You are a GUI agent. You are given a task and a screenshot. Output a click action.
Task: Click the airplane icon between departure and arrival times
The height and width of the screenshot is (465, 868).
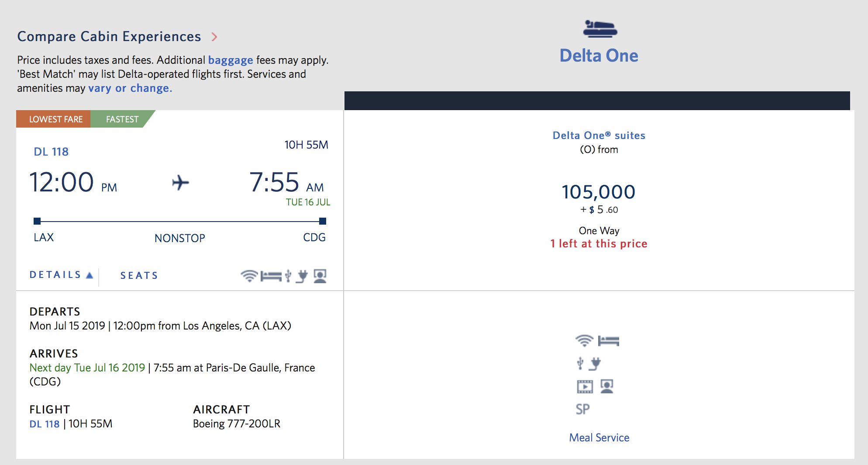(x=179, y=183)
